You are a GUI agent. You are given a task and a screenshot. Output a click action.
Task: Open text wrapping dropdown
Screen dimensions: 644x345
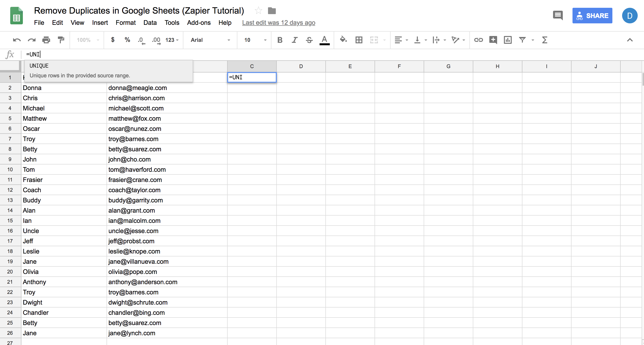pyautogui.click(x=439, y=40)
